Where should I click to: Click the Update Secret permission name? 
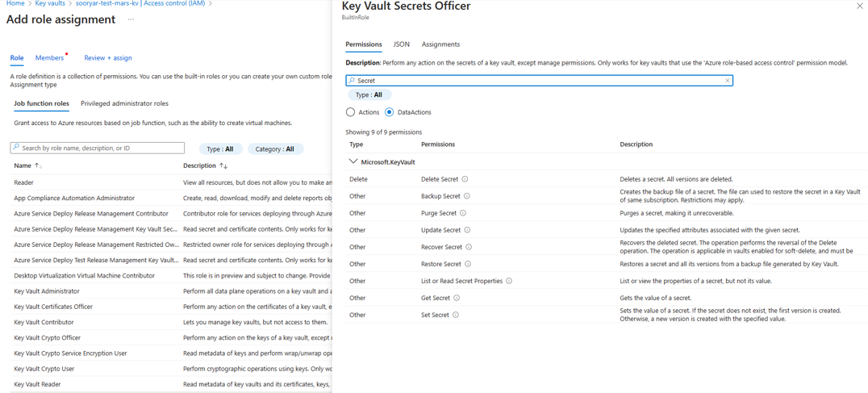click(x=441, y=230)
